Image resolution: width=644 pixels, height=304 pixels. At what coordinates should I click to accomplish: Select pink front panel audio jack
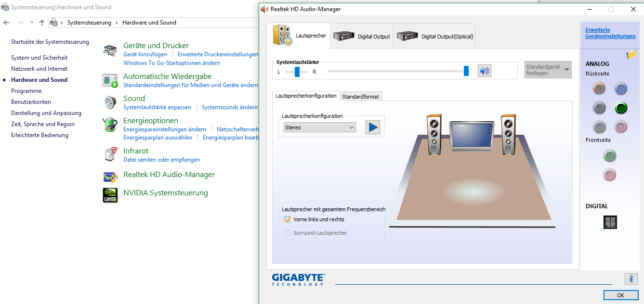coord(610,175)
